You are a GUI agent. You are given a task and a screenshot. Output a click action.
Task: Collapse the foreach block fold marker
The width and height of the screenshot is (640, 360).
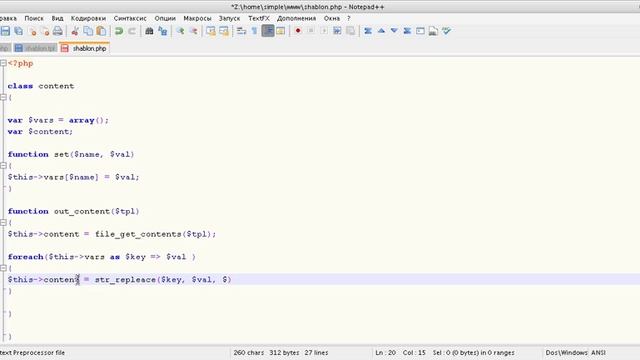3,268
